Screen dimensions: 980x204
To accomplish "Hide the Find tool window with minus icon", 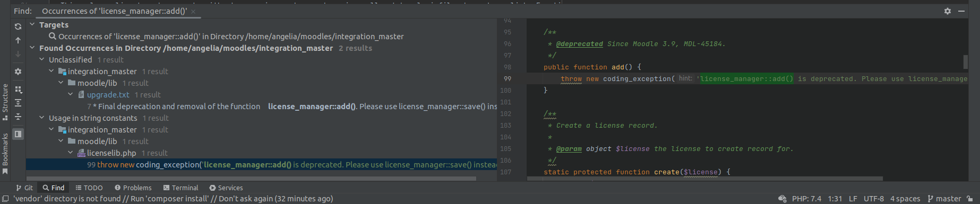I will click(961, 11).
